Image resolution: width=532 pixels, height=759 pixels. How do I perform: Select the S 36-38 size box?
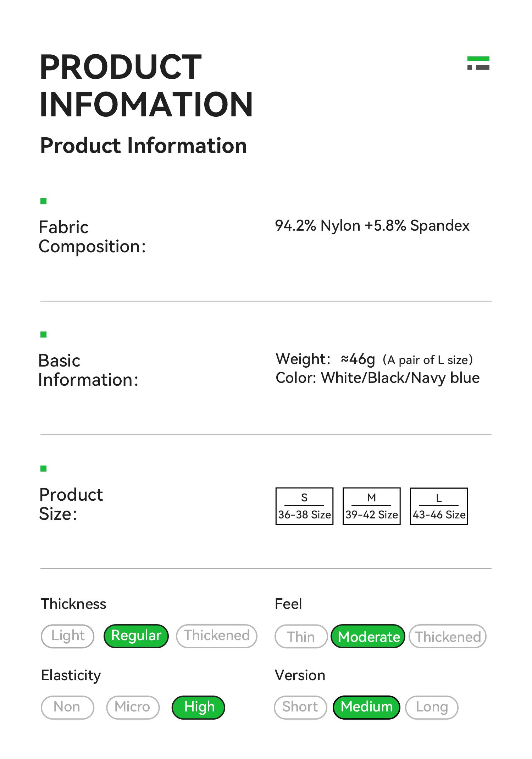(x=304, y=506)
